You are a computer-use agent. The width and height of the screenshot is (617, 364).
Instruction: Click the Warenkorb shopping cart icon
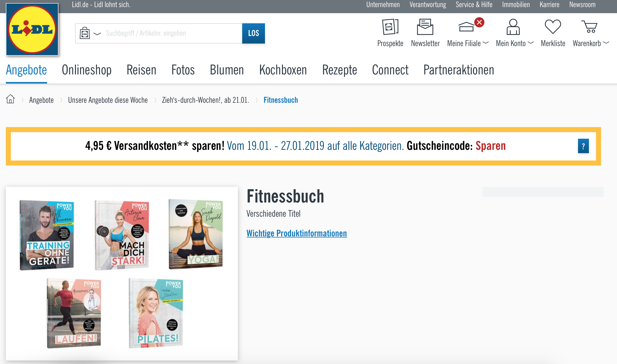pyautogui.click(x=589, y=27)
